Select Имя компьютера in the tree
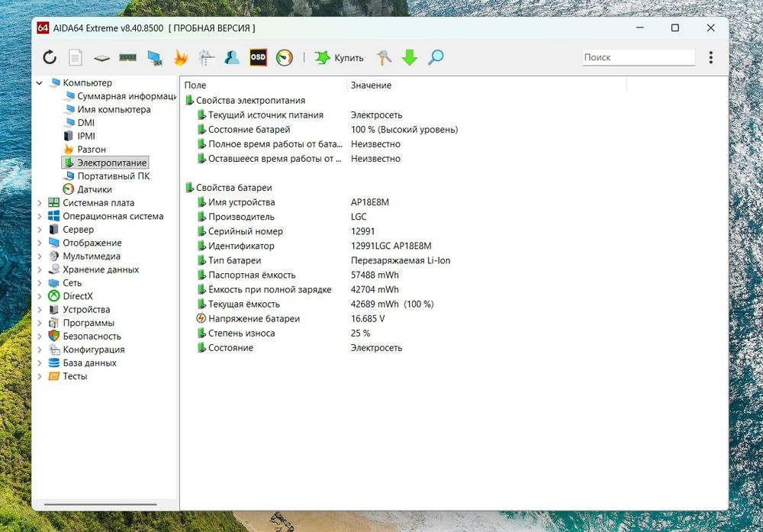The image size is (763, 532). [x=107, y=109]
